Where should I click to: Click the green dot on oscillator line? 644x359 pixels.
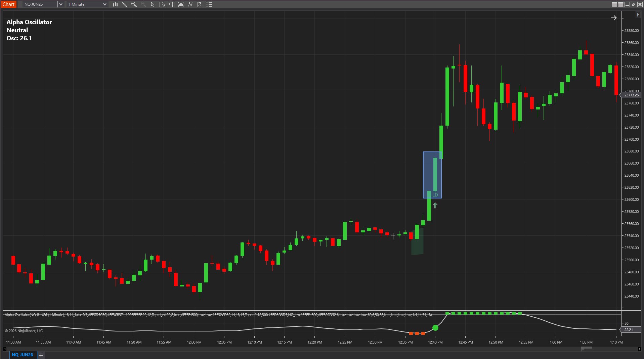[x=435, y=327]
